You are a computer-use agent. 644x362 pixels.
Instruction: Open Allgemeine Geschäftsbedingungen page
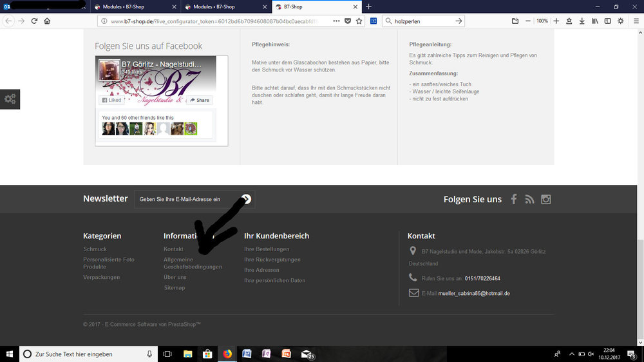193,263
